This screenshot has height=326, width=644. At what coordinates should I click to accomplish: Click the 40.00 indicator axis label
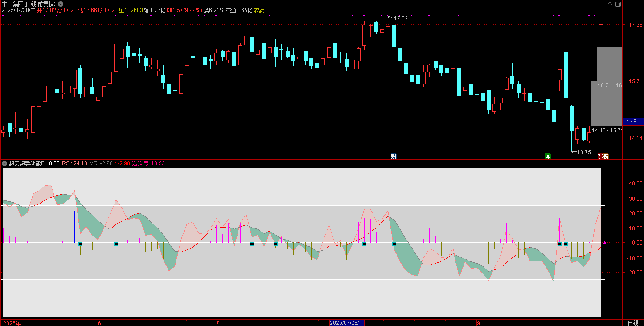[x=636, y=183]
